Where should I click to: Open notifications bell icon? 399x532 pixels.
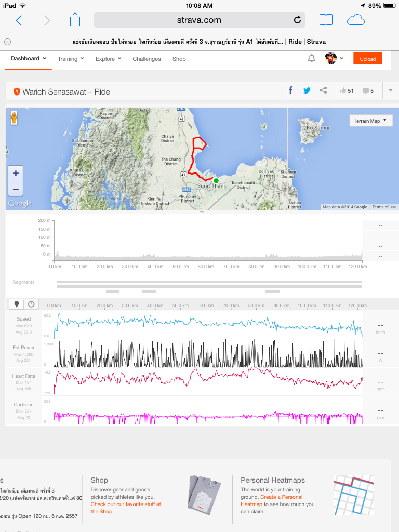click(x=312, y=58)
